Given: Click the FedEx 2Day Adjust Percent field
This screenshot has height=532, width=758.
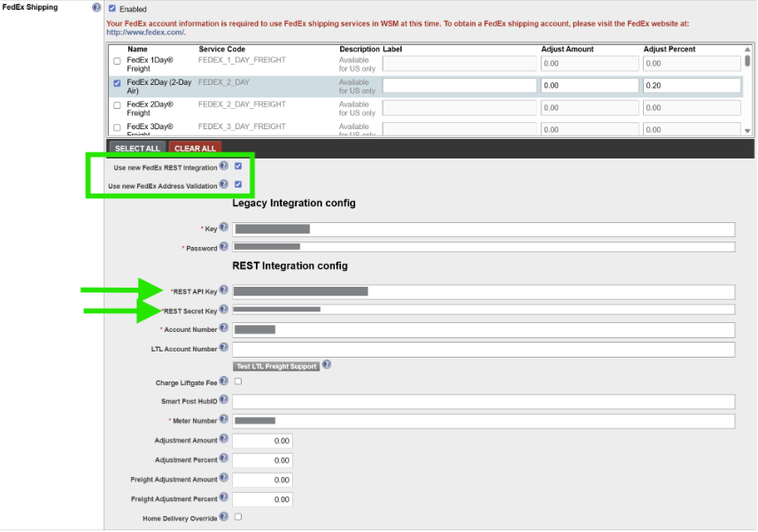Looking at the screenshot, I should (x=692, y=86).
